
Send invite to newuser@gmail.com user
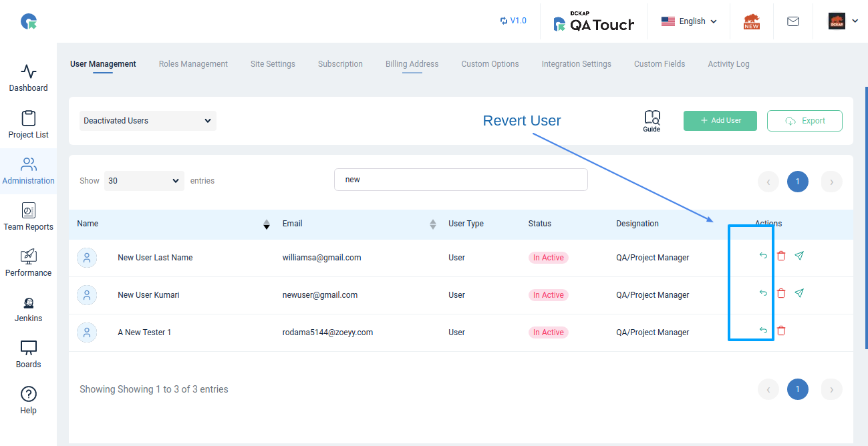(x=799, y=293)
